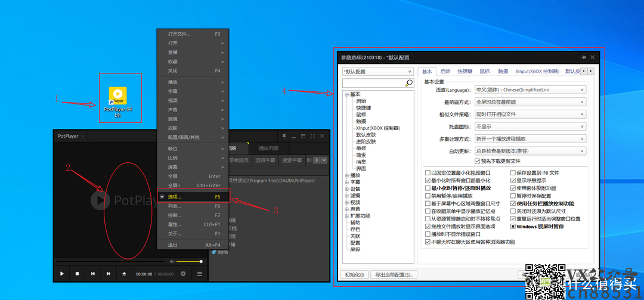Open the 托盘图标 dropdown
This screenshot has height=300, width=644.
pos(530,126)
